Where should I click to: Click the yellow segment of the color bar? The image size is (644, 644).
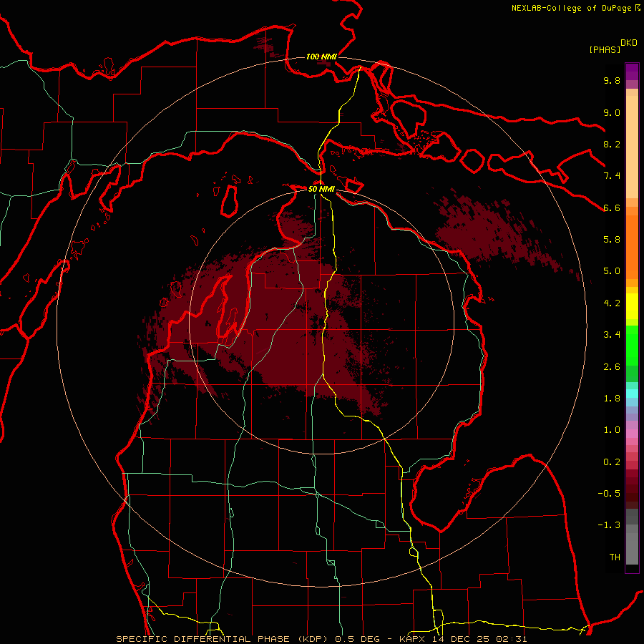coord(632,306)
